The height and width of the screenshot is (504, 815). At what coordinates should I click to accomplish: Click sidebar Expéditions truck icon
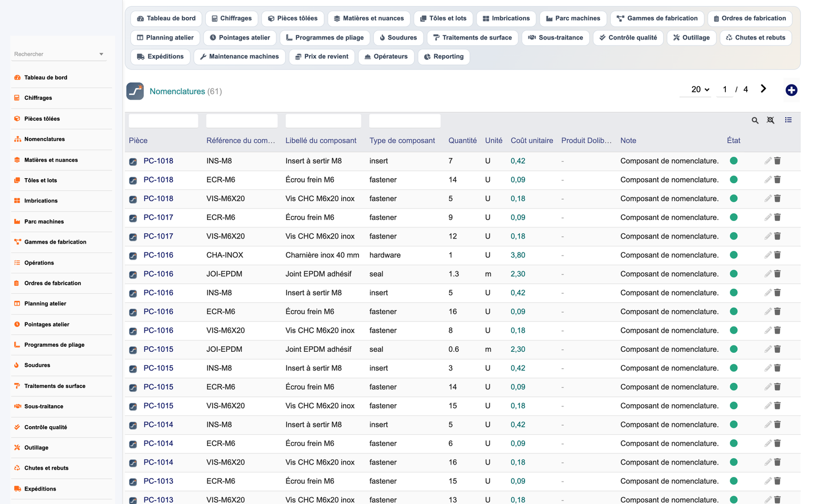pyautogui.click(x=17, y=489)
